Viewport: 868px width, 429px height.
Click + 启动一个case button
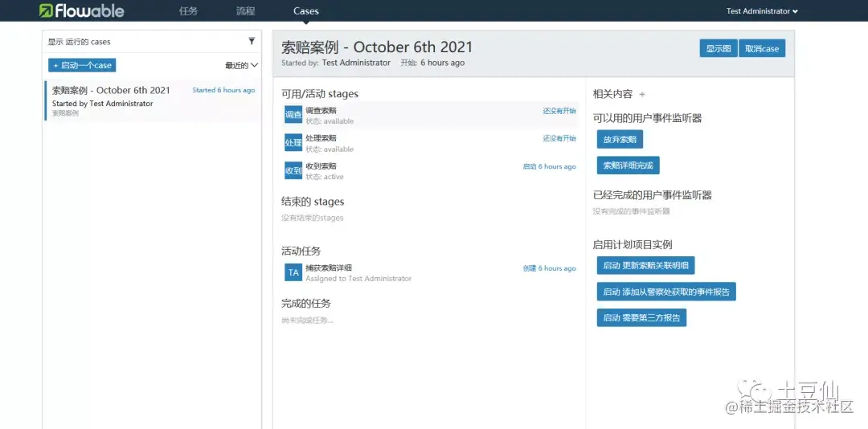82,65
